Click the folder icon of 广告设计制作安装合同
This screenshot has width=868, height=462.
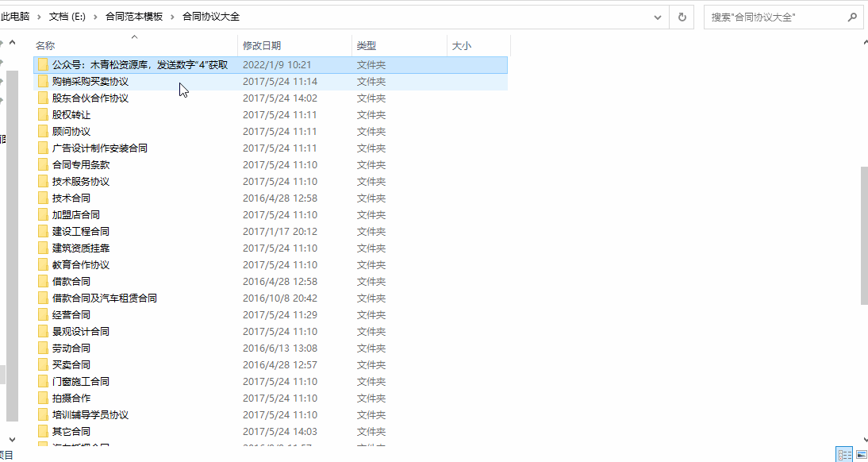coord(43,148)
